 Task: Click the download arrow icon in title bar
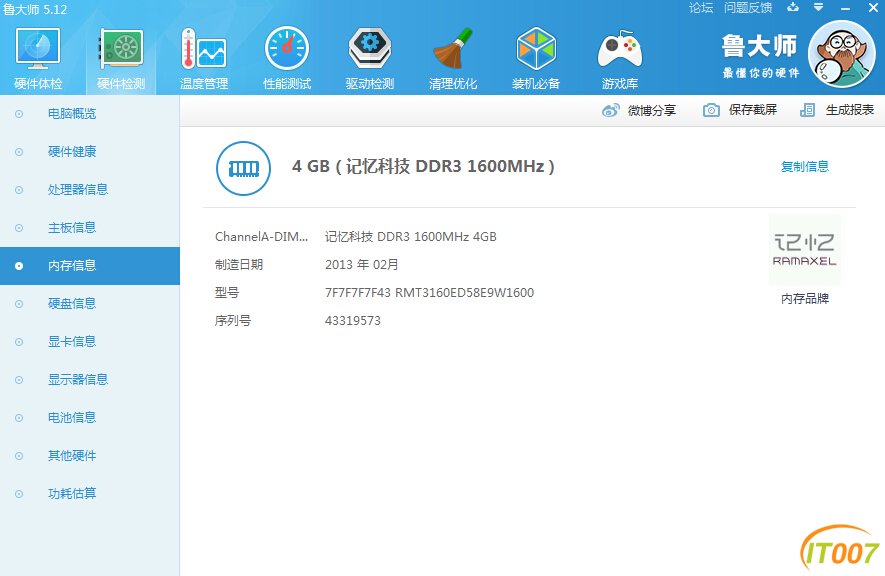[x=793, y=7]
